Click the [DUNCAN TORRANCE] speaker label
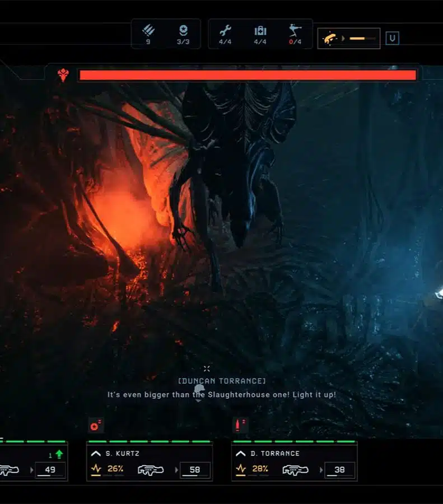The height and width of the screenshot is (504, 443). (x=222, y=381)
